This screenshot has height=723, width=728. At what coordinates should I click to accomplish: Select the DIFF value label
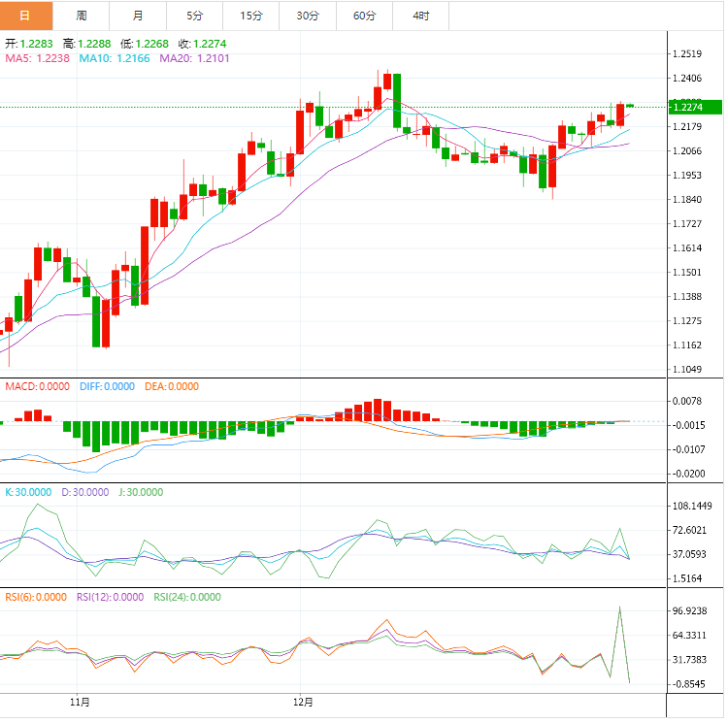click(x=107, y=386)
